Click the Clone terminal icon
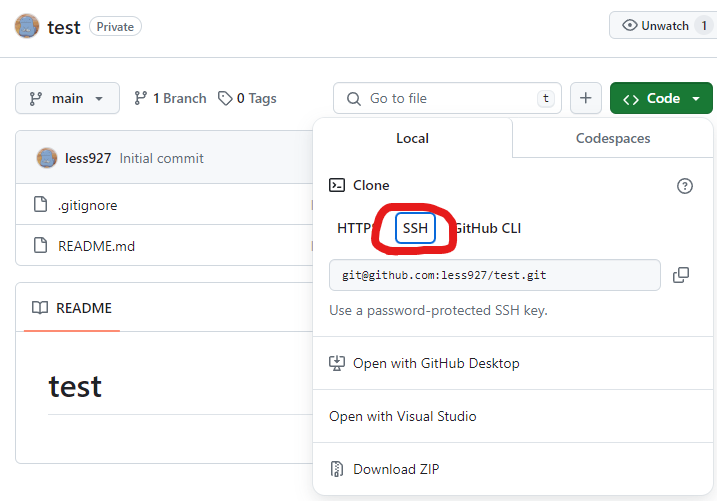717x501 pixels. [337, 185]
